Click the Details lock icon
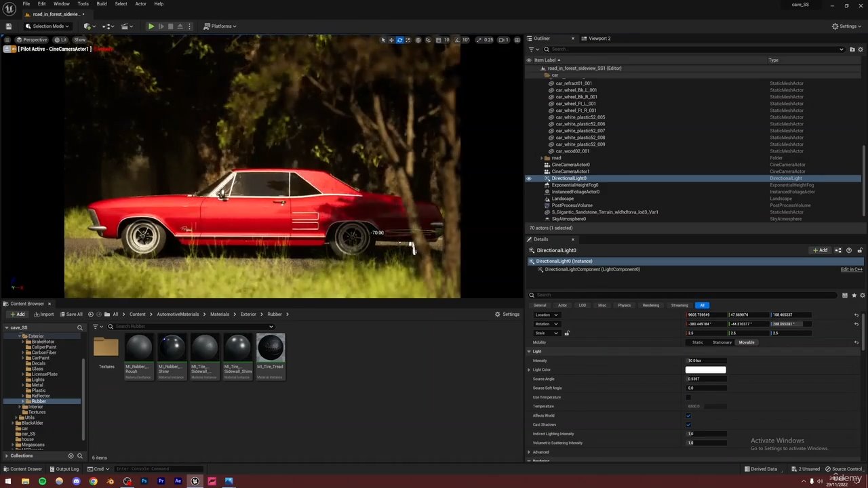The height and width of the screenshot is (488, 868). click(x=860, y=250)
